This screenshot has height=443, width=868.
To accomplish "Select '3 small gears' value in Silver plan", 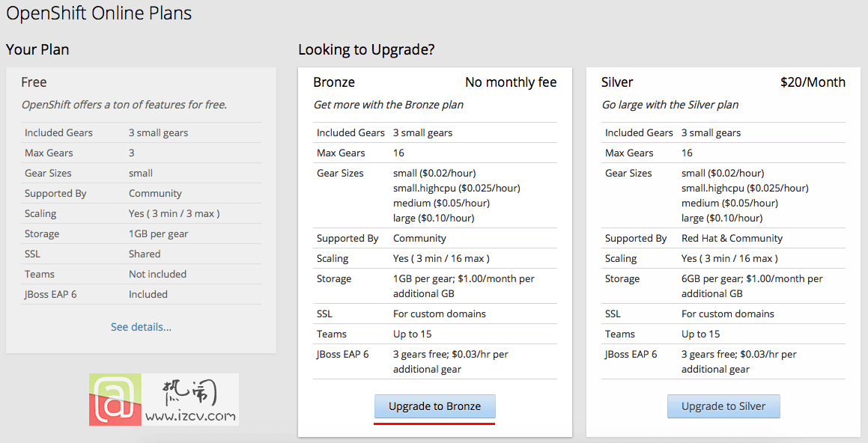I will pos(711,132).
